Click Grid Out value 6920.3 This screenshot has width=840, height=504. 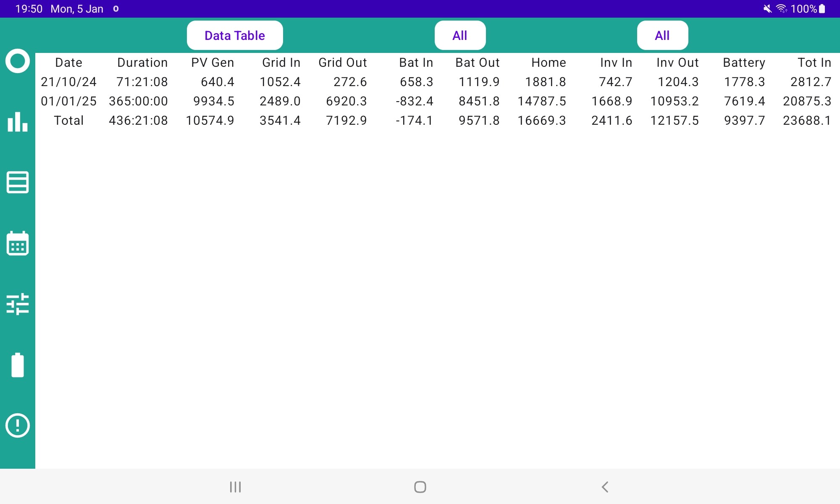(x=346, y=101)
